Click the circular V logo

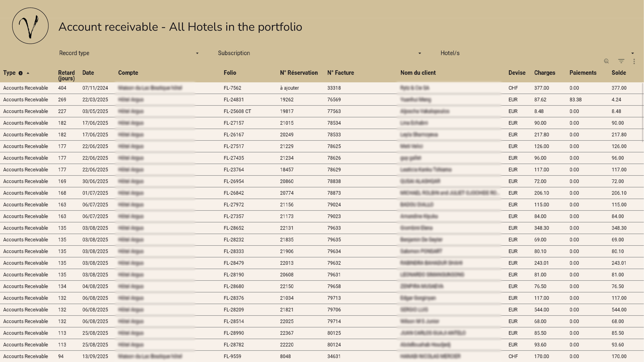click(x=30, y=26)
